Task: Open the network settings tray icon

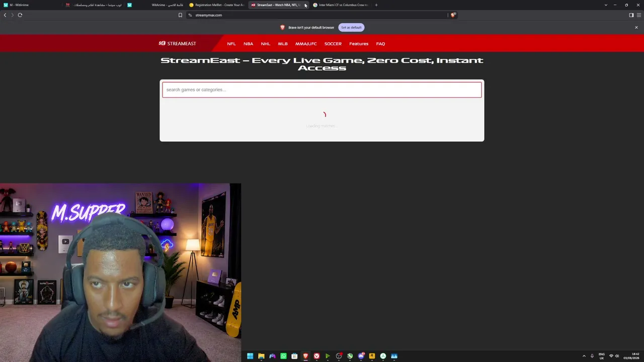Action: [611, 356]
